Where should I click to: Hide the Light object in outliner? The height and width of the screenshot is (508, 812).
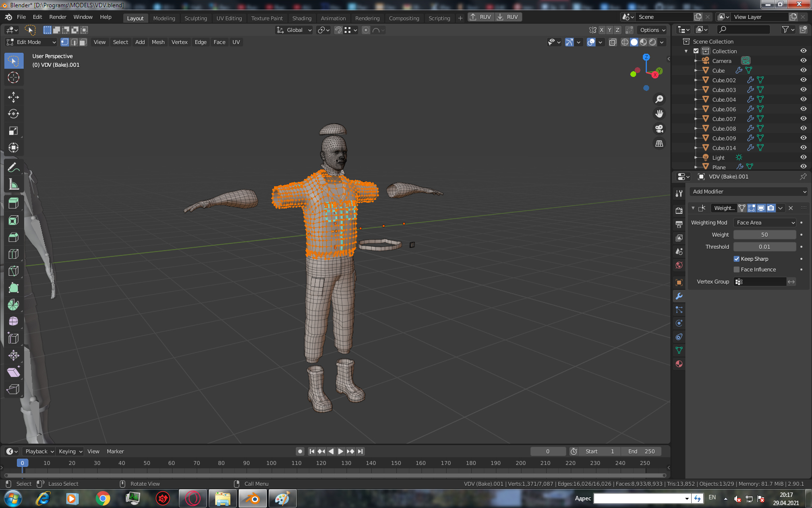pyautogui.click(x=803, y=157)
